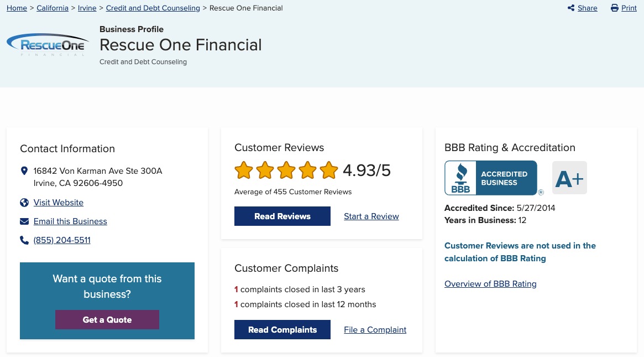Click the five gold stars rating
644x357 pixels.
tap(286, 170)
